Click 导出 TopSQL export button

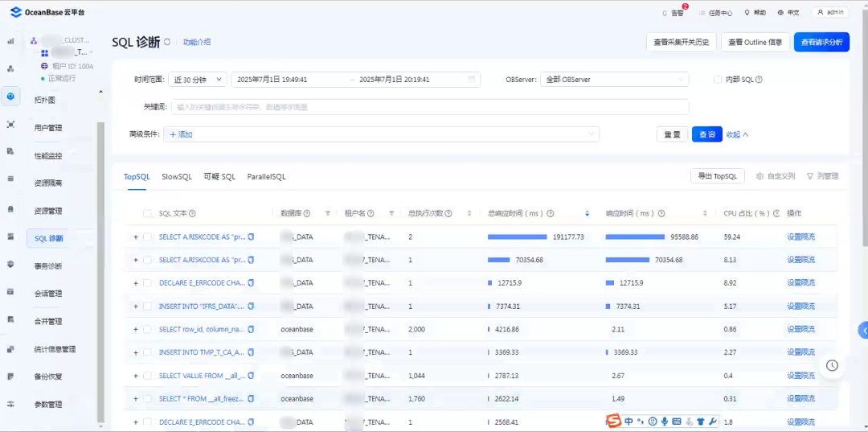[718, 176]
